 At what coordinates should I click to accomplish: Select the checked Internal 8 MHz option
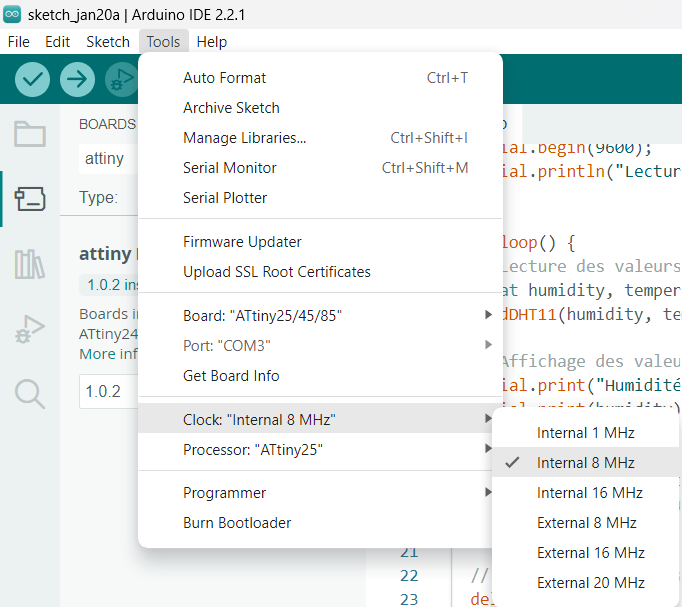pos(586,463)
